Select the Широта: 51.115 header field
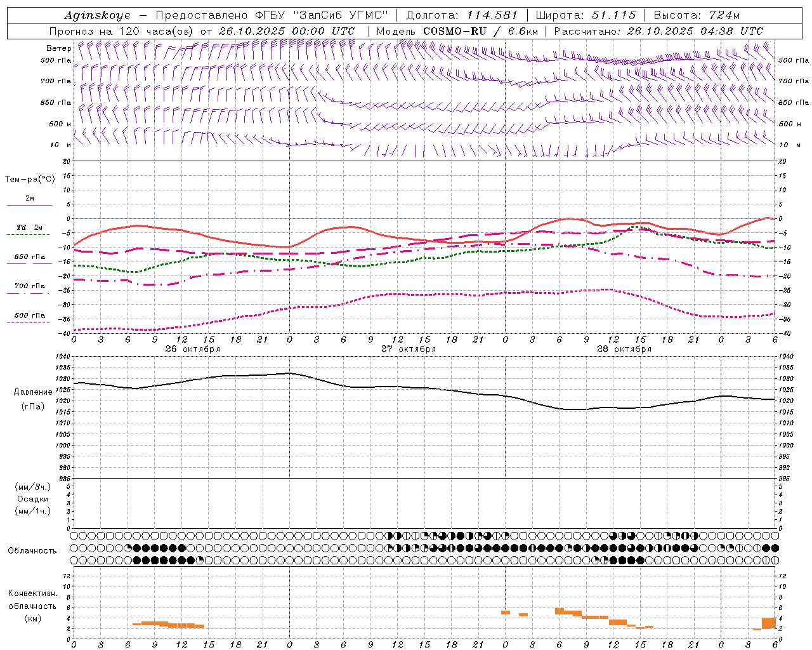Screen dimensions: 812x650 (586, 15)
